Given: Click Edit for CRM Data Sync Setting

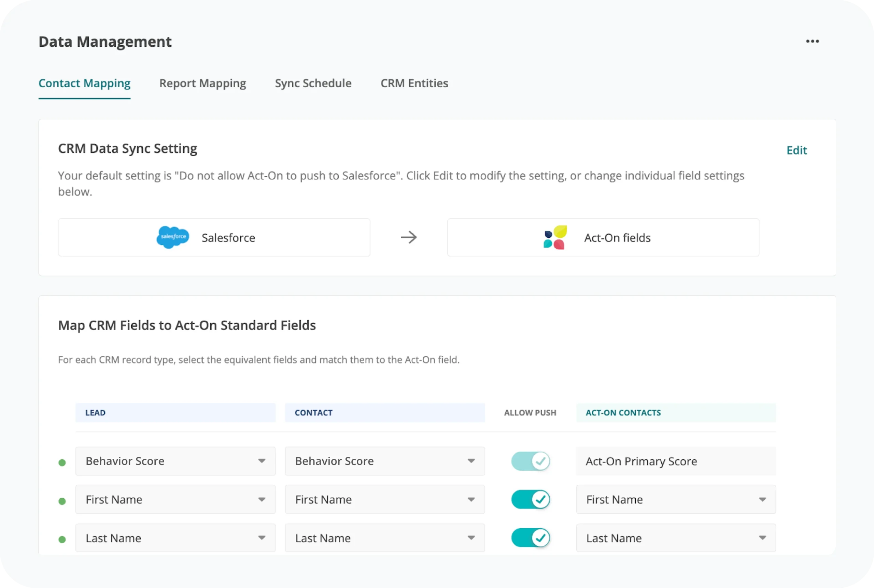Looking at the screenshot, I should [796, 150].
